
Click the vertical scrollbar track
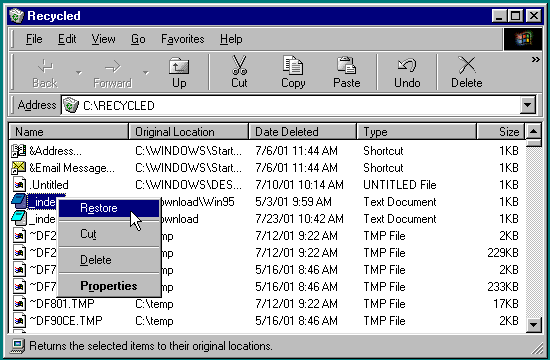[534, 232]
